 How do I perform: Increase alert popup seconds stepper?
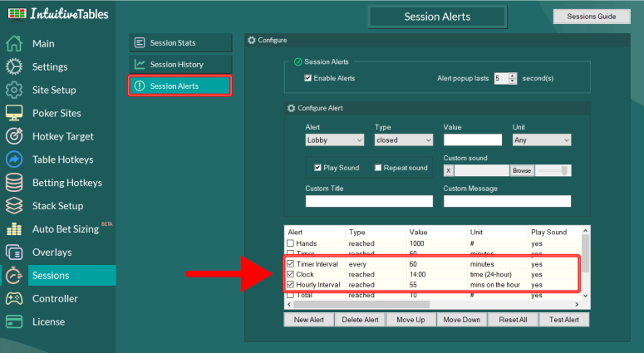512,76
